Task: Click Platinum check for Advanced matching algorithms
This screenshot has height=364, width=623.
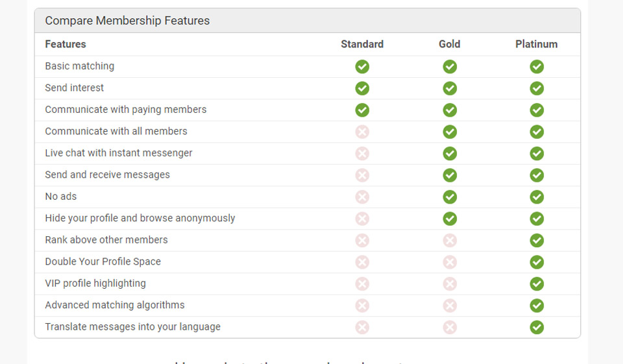Action: click(x=537, y=306)
